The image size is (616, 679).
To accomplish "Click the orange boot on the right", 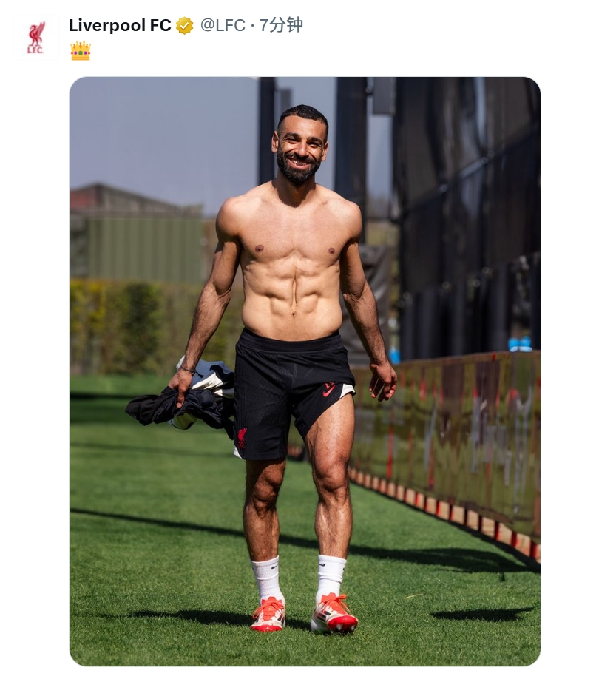I will [x=334, y=612].
